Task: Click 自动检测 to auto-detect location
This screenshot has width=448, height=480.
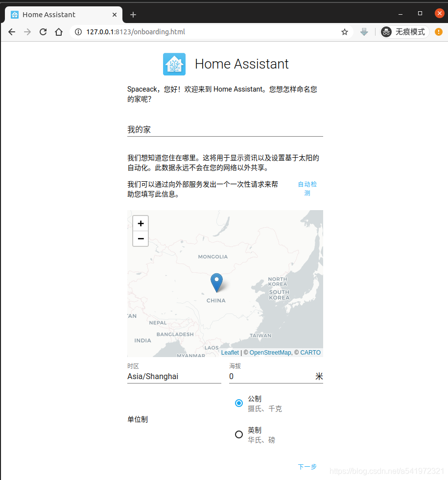Action: pos(307,189)
